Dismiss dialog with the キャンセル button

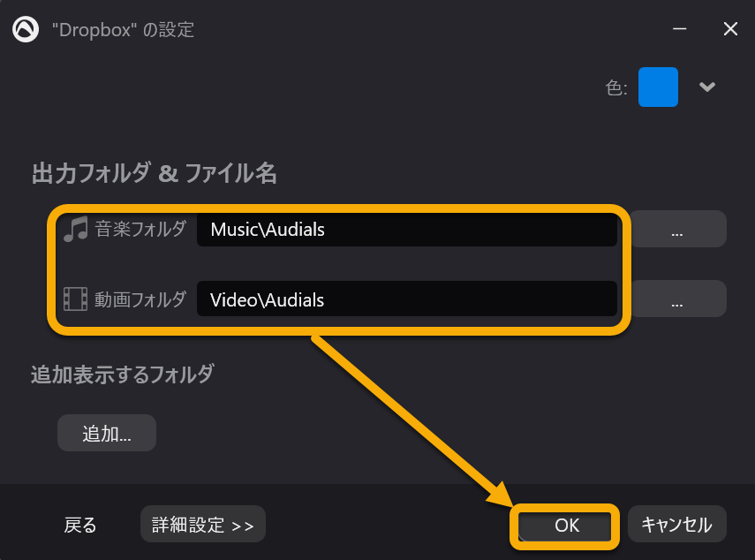pos(677,524)
